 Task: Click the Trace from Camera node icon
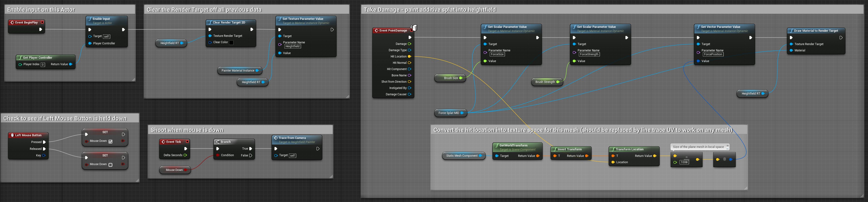click(x=276, y=138)
